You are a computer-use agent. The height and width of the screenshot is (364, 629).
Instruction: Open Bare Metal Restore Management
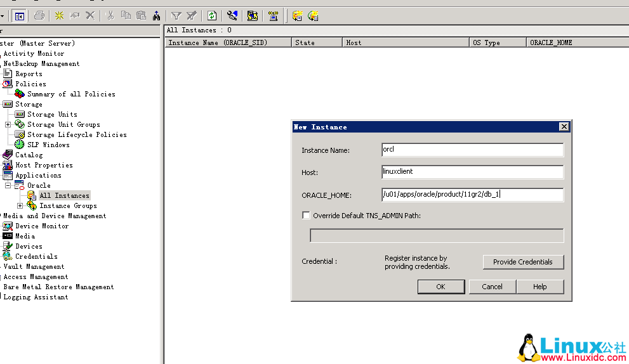[58, 287]
